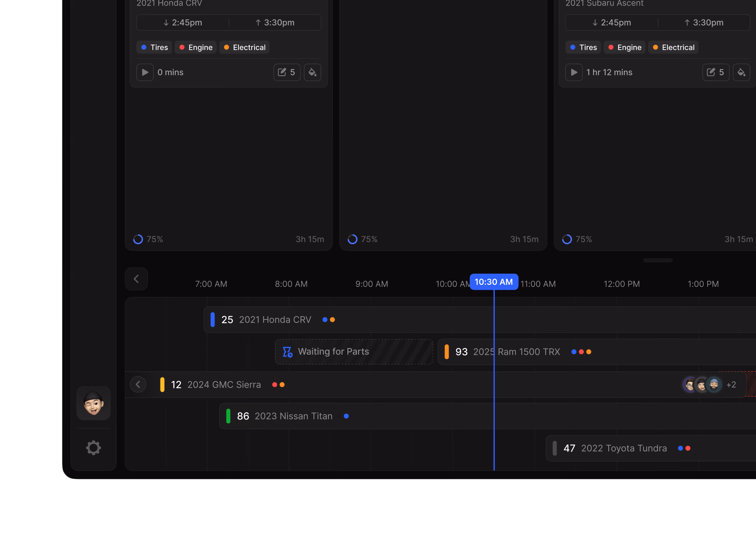
Task: Click 3:30pm pickup time on Subaru Ascent card
Action: [x=704, y=23]
